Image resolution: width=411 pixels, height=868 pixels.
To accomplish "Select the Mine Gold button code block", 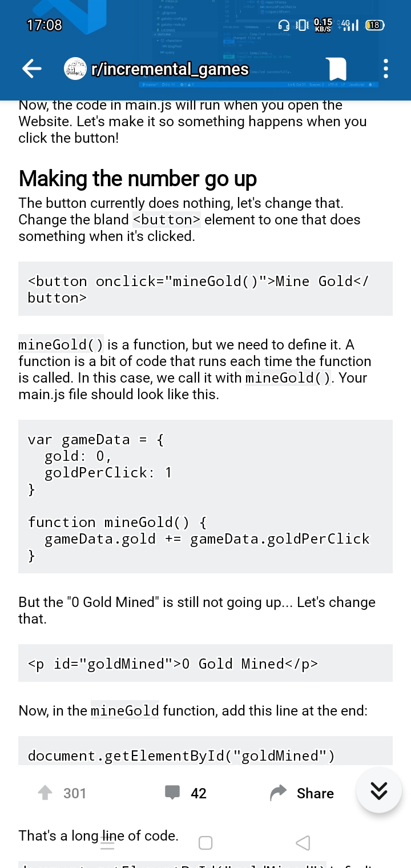I will [x=205, y=289].
